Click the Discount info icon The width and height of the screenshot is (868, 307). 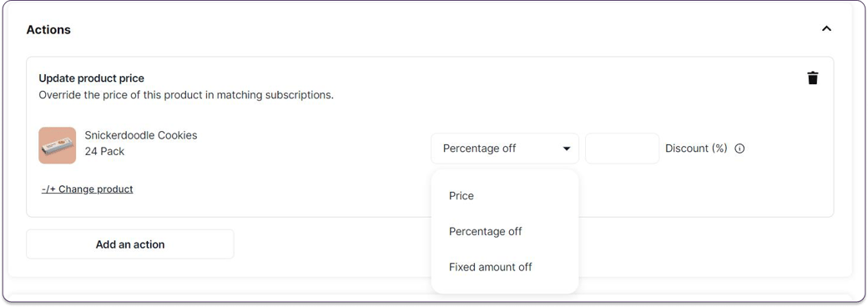739,148
